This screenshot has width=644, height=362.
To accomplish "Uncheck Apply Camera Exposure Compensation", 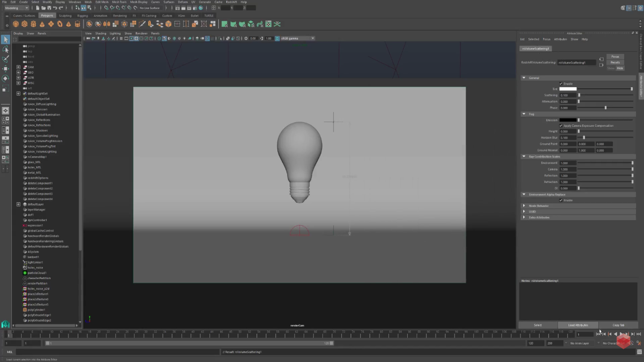I will 561,125.
